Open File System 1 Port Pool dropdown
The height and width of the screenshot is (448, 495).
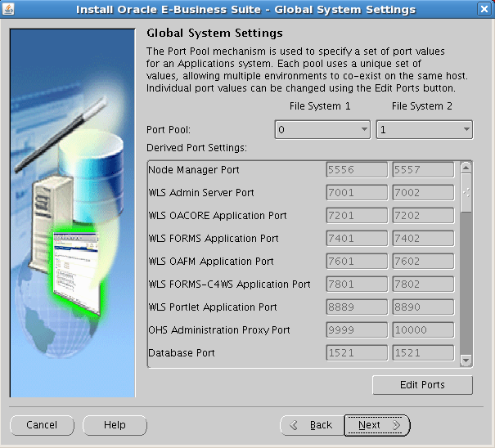coord(322,130)
